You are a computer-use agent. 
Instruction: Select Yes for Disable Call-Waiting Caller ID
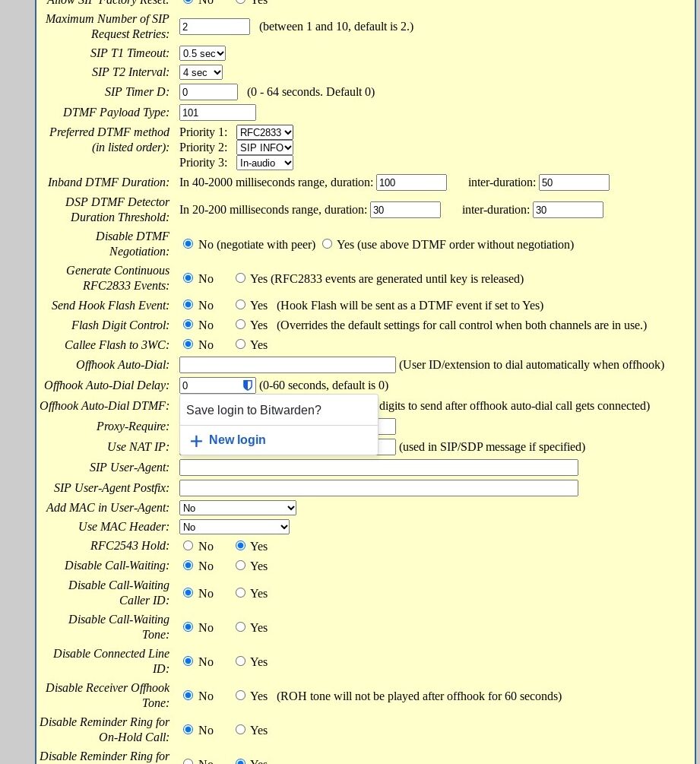pos(240,592)
